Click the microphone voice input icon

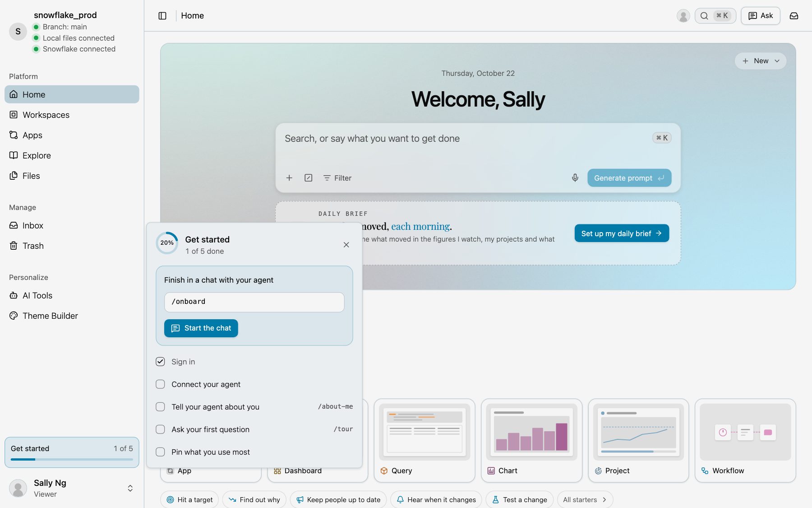[x=575, y=178]
